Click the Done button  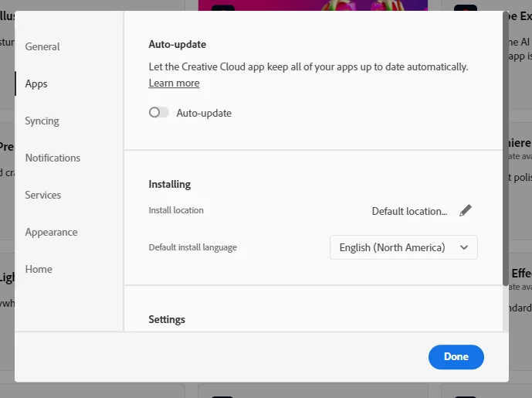pyautogui.click(x=456, y=357)
